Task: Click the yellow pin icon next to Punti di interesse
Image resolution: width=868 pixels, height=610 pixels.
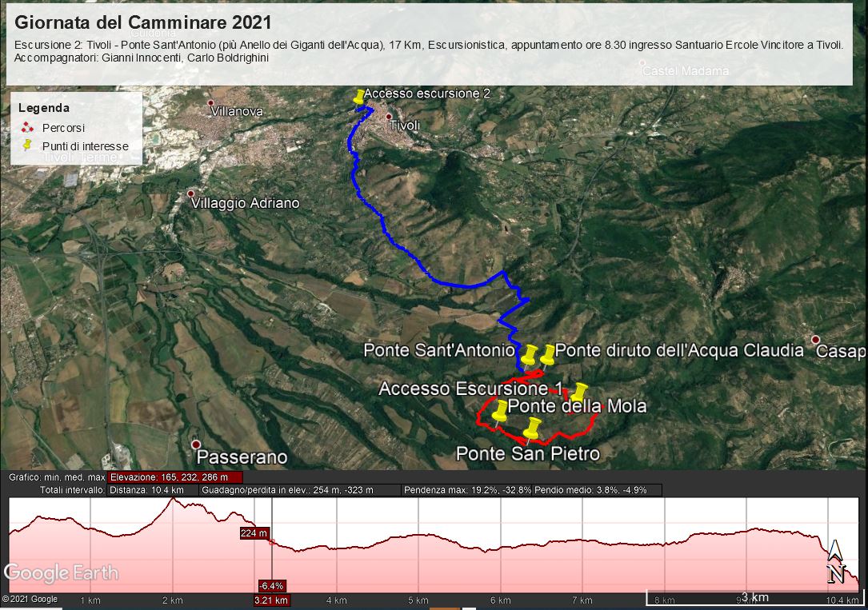Action: tap(26, 146)
